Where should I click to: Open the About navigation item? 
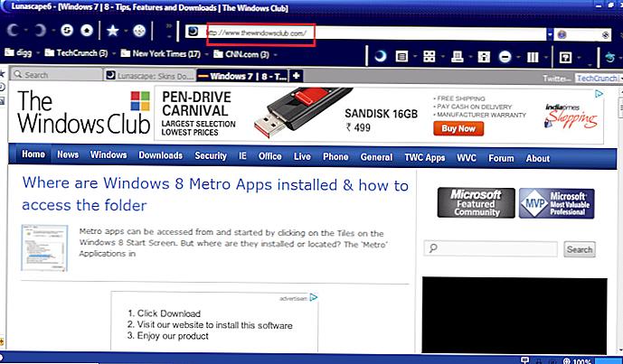(538, 158)
